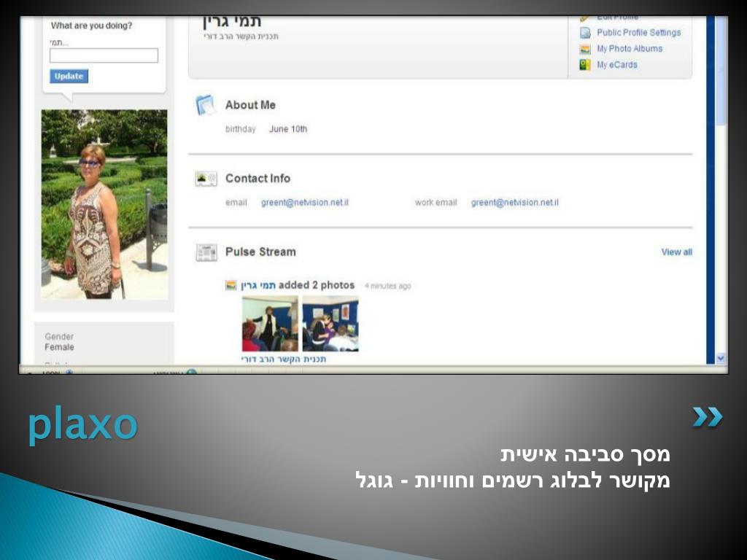This screenshot has height=560, width=747.
Task: Click the user name link in Pulse Stream
Action: tap(258, 285)
